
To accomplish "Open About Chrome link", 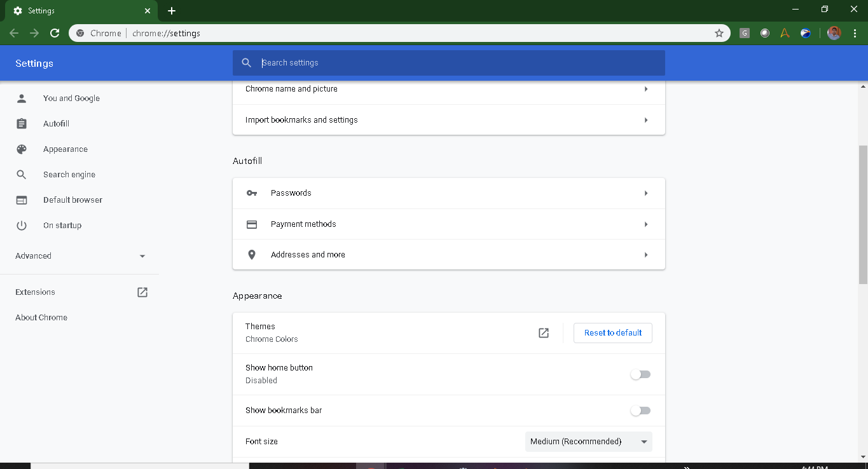I will pyautogui.click(x=41, y=318).
